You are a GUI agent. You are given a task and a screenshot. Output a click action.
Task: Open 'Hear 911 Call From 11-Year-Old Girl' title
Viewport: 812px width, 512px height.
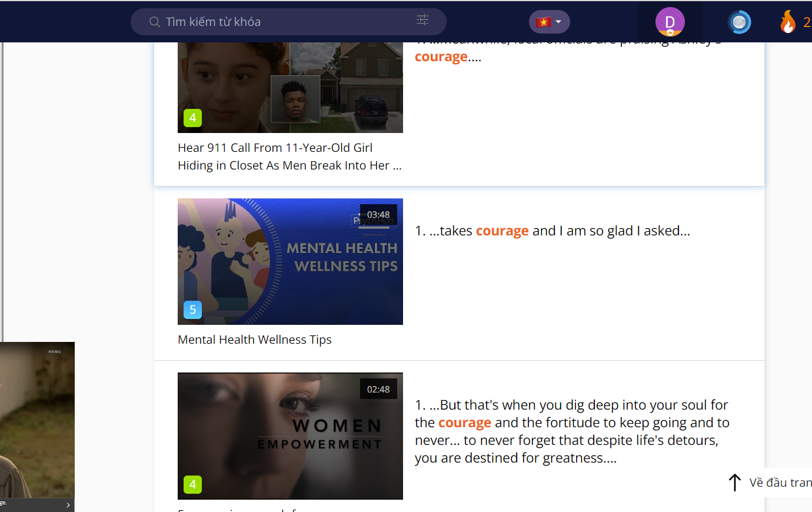click(289, 157)
